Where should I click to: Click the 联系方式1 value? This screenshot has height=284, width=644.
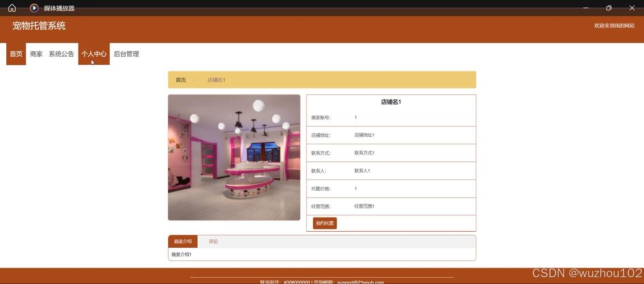click(x=364, y=153)
